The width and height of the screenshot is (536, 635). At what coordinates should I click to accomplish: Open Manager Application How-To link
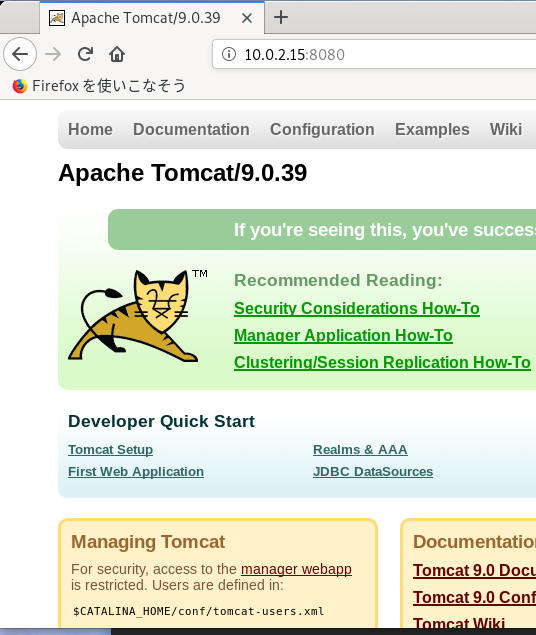pos(343,336)
